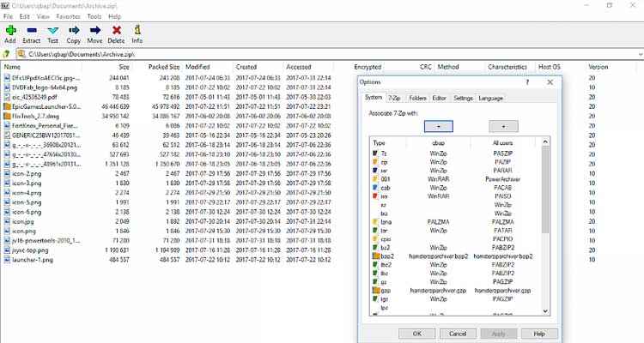Image resolution: width=644 pixels, height=343 pixels.
Task: Click the Test toolbar icon
Action: pyautogui.click(x=53, y=30)
